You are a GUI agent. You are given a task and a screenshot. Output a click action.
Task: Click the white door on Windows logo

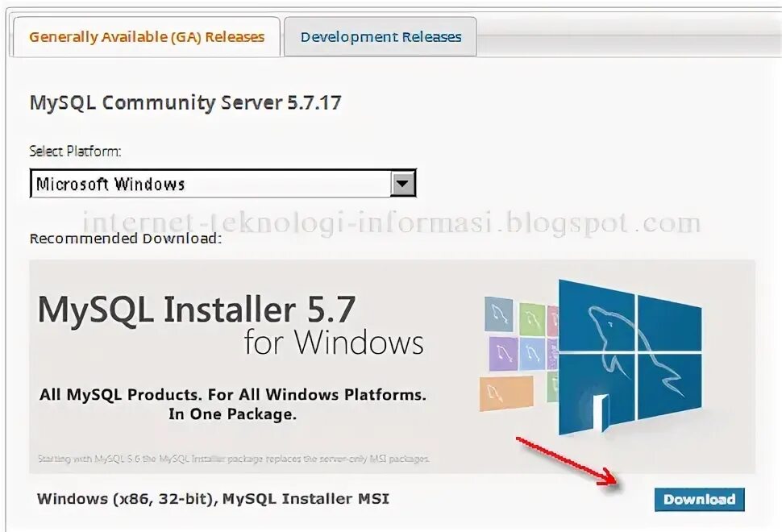click(x=601, y=413)
